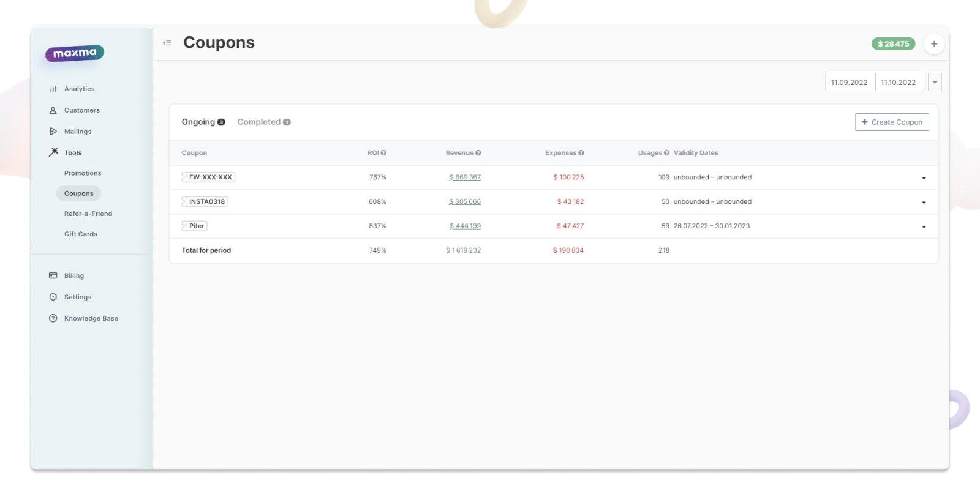Click the start date field 11.09.2022
The image size is (980, 497).
point(850,82)
